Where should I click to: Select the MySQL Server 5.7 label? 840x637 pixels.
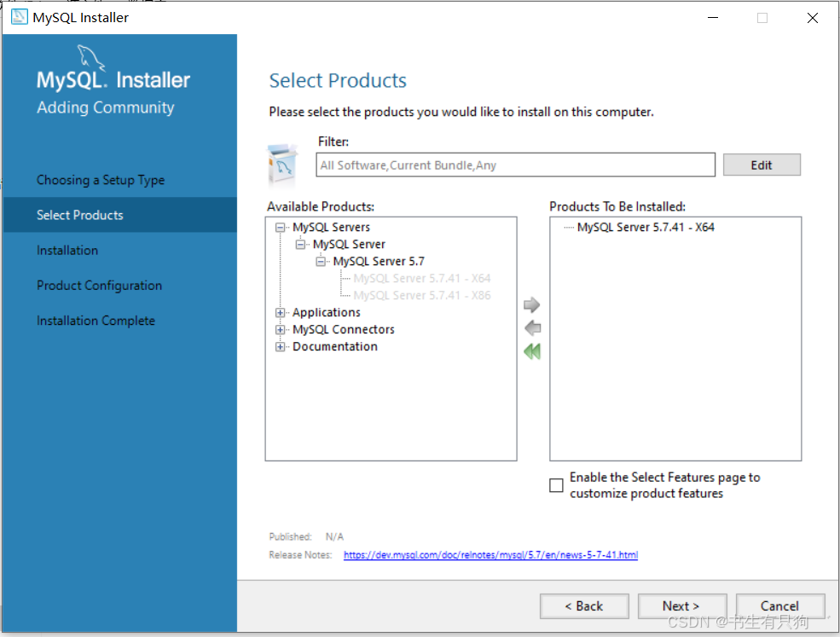[379, 262]
